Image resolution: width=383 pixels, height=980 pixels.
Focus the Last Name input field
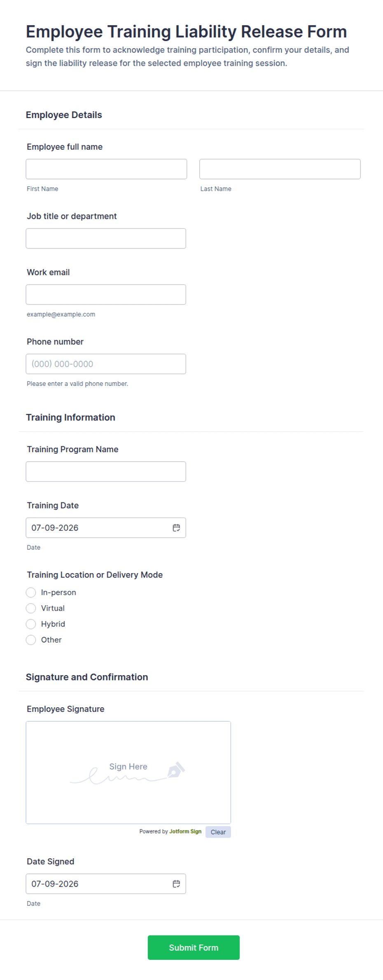pyautogui.click(x=280, y=169)
